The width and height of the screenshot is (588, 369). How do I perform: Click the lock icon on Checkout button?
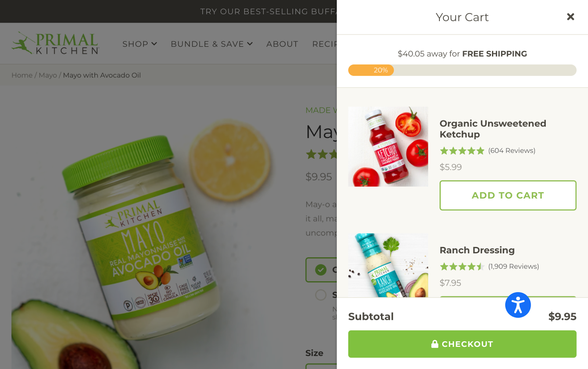pyautogui.click(x=435, y=344)
